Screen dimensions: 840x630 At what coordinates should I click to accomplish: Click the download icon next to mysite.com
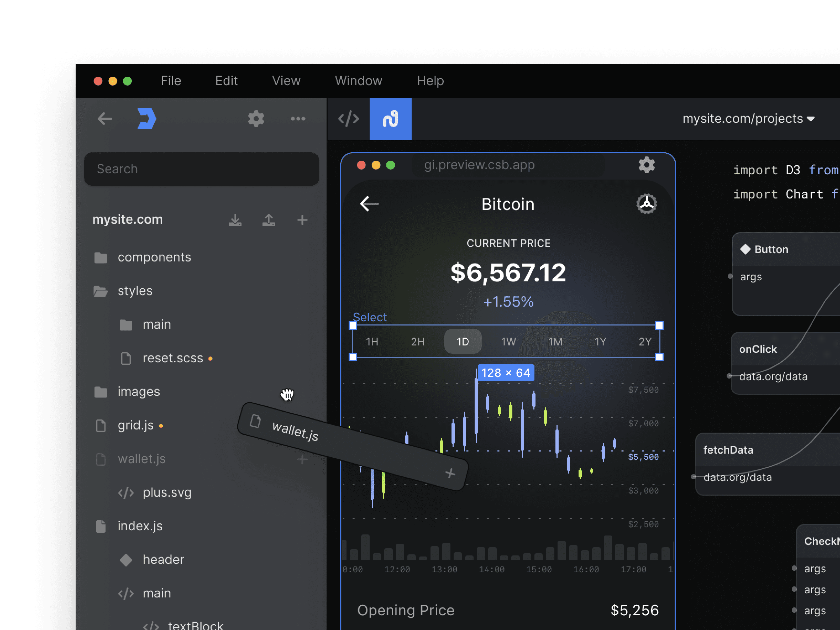pos(235,220)
